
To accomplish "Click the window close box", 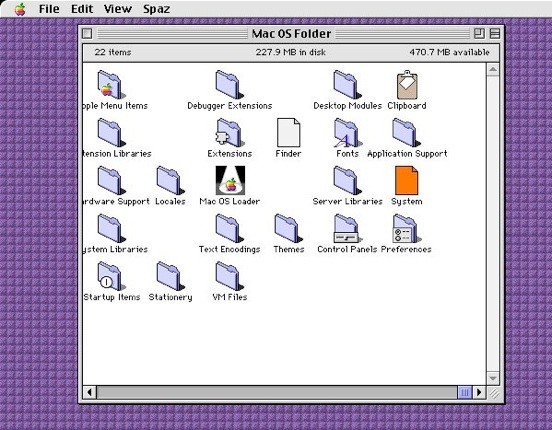I will (x=87, y=34).
